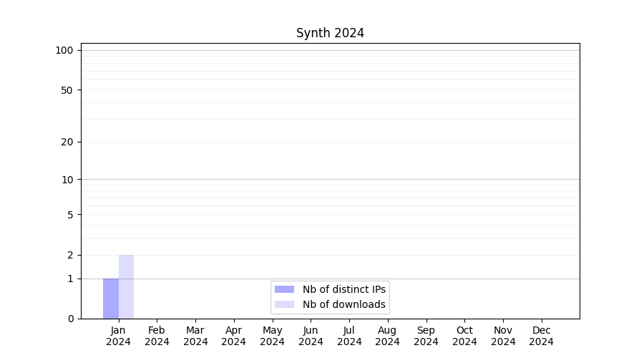Click the "Synth 2024" chart title
644x358 pixels.
point(330,33)
